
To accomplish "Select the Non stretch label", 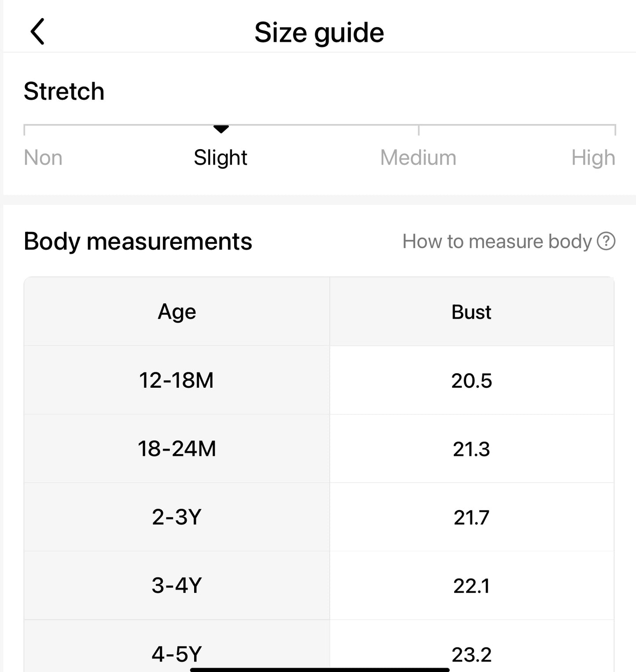I will click(43, 158).
